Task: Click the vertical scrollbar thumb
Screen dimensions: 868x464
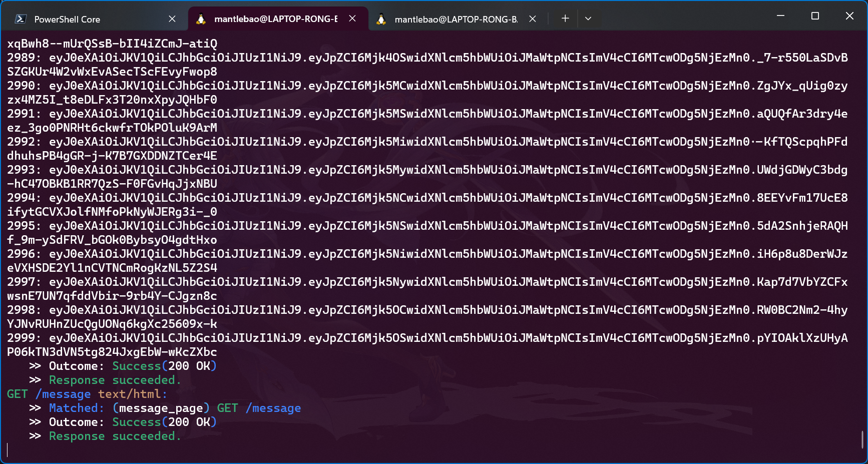Action: 862,439
